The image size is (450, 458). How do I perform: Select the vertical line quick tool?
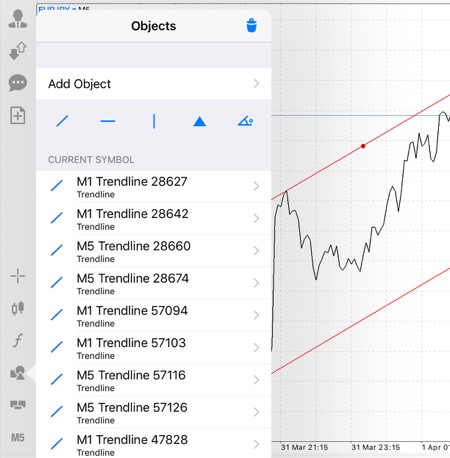pyautogui.click(x=154, y=121)
